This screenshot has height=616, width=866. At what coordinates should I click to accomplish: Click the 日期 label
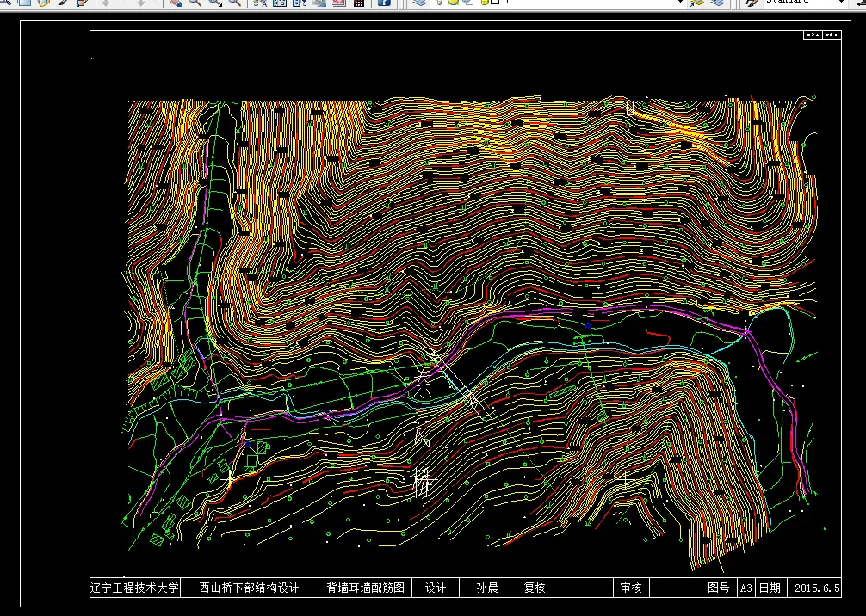[770, 588]
